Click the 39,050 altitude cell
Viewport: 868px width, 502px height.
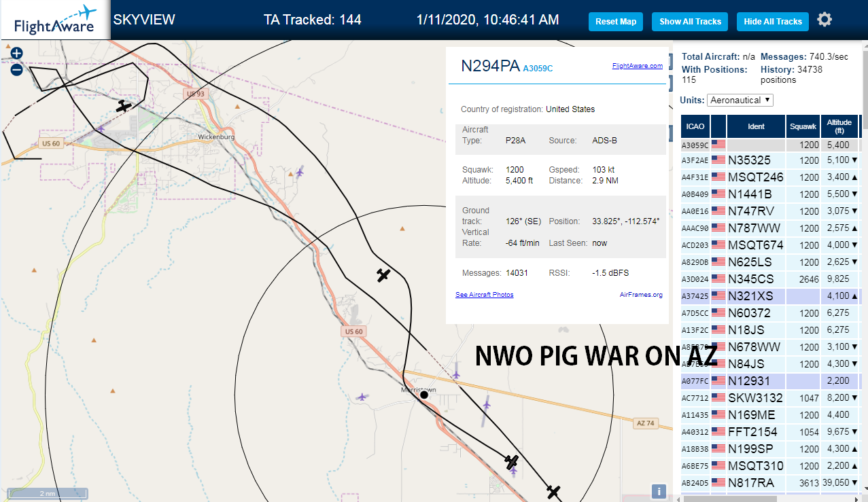pos(839,483)
